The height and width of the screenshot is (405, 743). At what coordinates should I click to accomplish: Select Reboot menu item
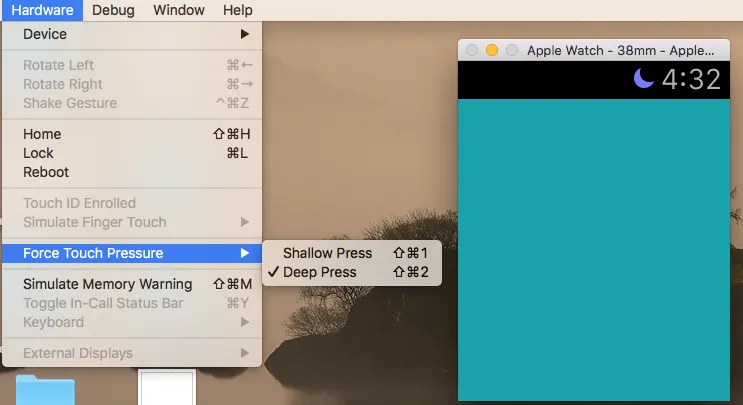pyautogui.click(x=132, y=172)
